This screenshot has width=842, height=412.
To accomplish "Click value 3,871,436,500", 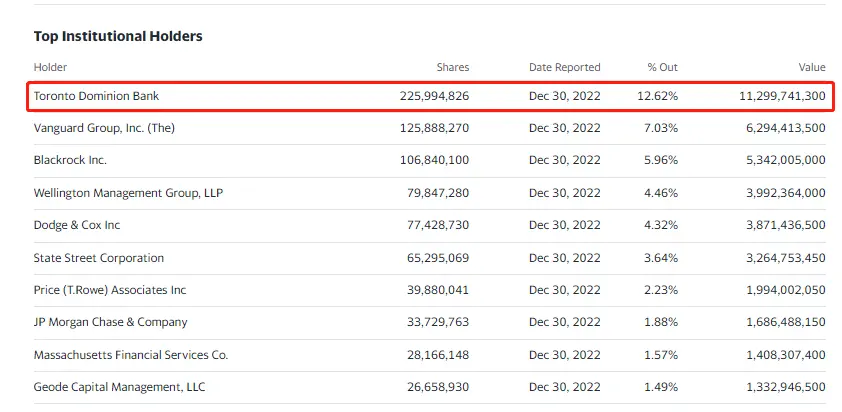I will 786,225.
